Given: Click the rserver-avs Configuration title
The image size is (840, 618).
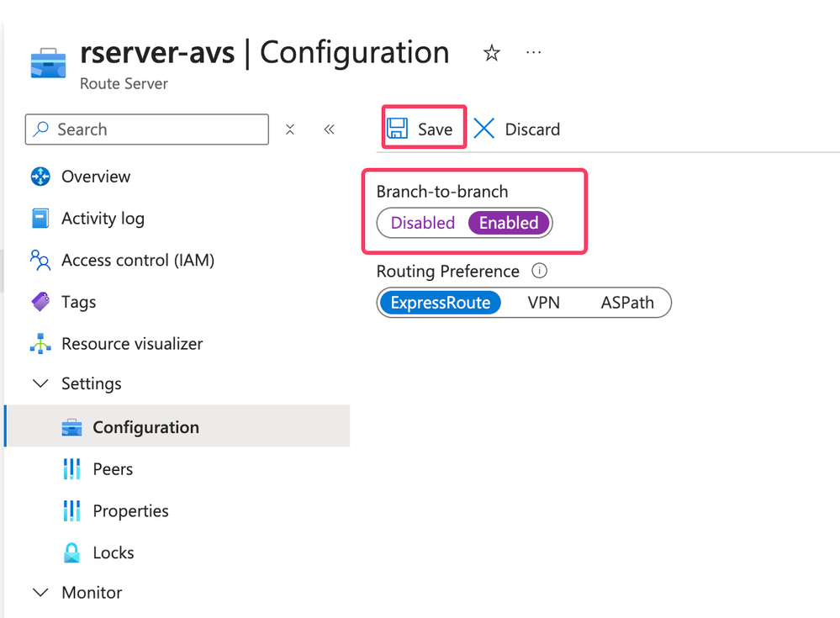Looking at the screenshot, I should pos(265,52).
